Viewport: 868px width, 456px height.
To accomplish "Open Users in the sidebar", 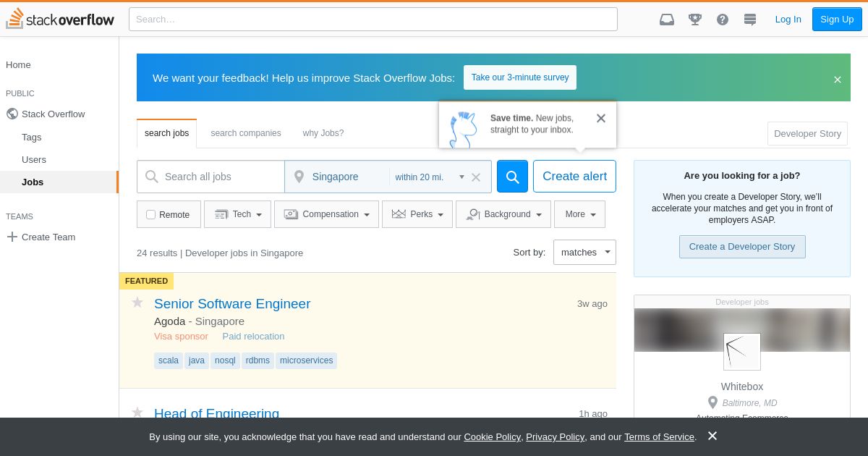I will 34,159.
